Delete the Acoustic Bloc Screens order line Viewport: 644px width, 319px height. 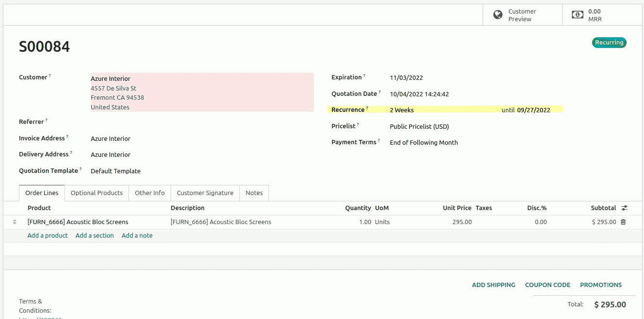click(623, 222)
